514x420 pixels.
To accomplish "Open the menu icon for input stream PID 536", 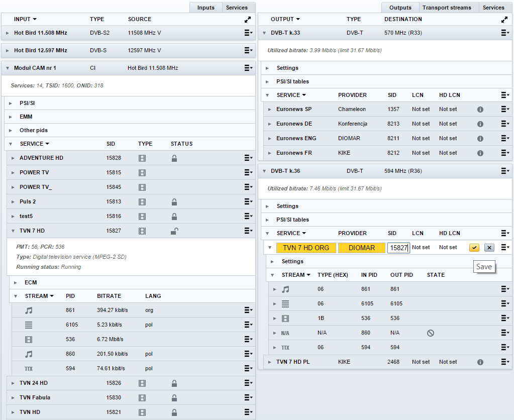I will coord(248,339).
